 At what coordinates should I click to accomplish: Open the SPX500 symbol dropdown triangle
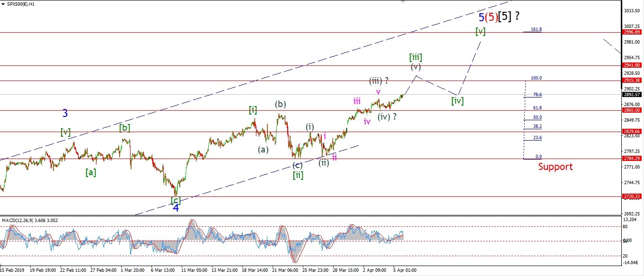click(3, 4)
